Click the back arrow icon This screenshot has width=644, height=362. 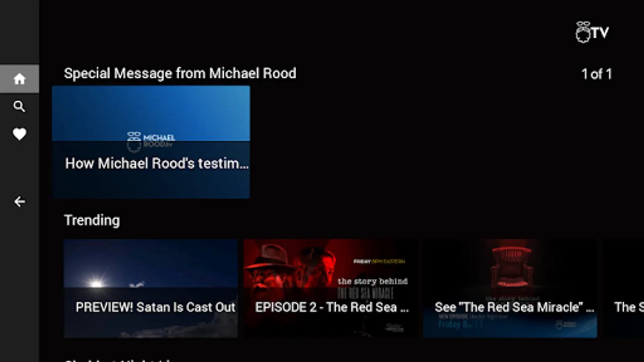click(x=19, y=202)
